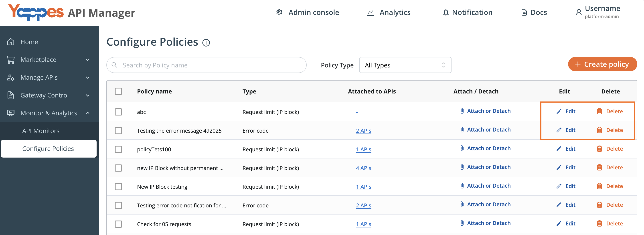Open Admin console gear icon
The width and height of the screenshot is (644, 235).
279,12
